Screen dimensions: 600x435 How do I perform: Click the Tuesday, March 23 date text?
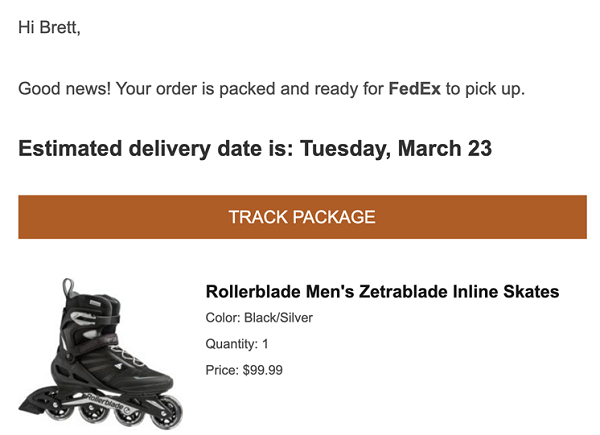coord(396,148)
